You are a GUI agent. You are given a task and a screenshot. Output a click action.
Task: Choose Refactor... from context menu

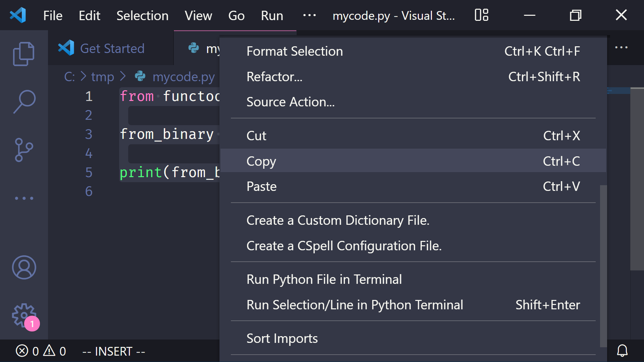(413, 77)
